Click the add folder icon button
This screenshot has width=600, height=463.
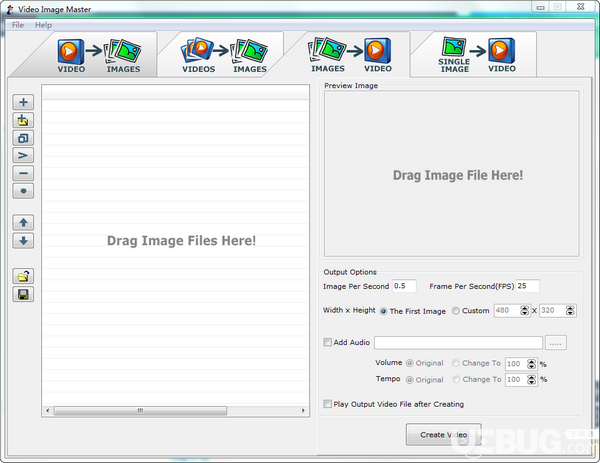coord(23,120)
